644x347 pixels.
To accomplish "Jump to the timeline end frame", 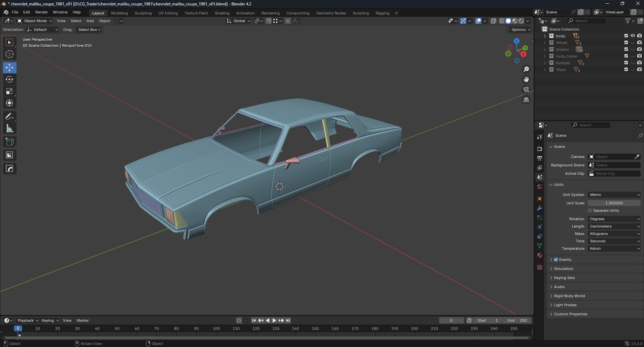I will pyautogui.click(x=288, y=320).
